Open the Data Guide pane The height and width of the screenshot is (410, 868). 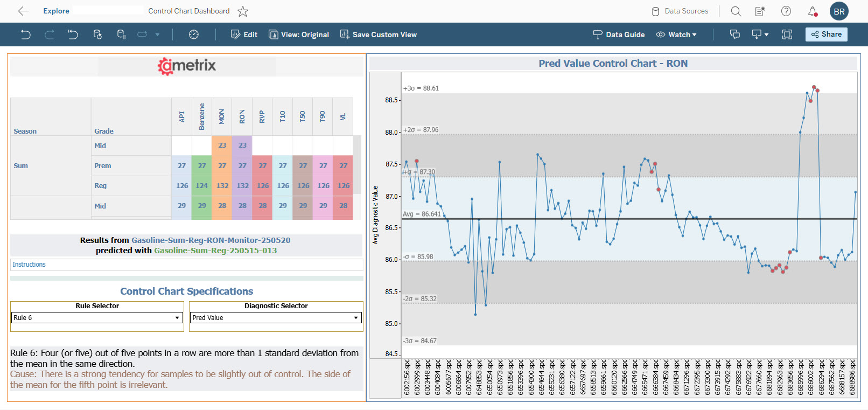(x=619, y=34)
